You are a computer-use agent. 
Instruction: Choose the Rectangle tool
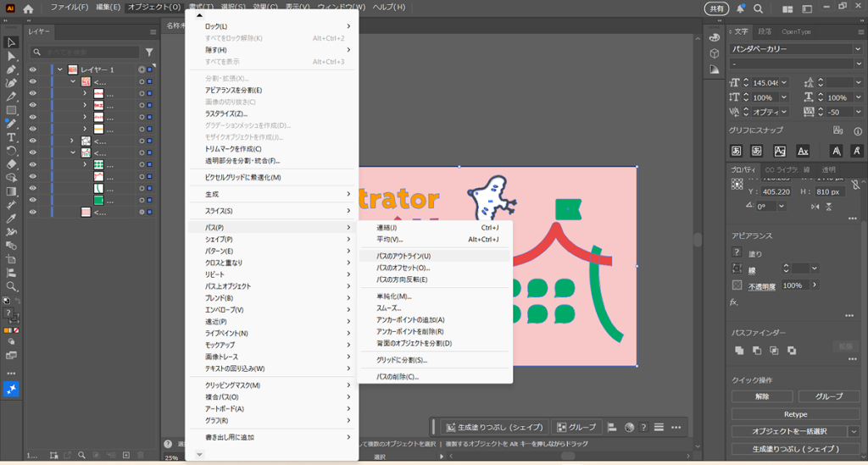coord(12,110)
